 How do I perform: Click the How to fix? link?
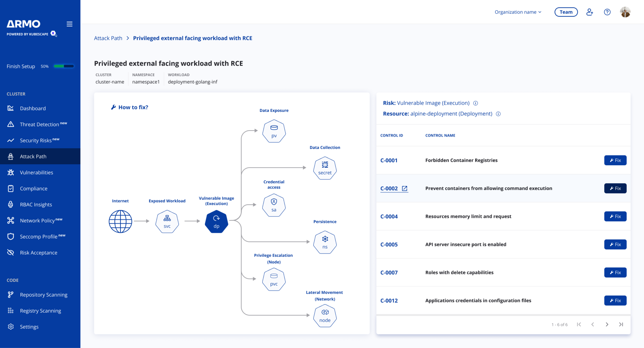pyautogui.click(x=130, y=107)
